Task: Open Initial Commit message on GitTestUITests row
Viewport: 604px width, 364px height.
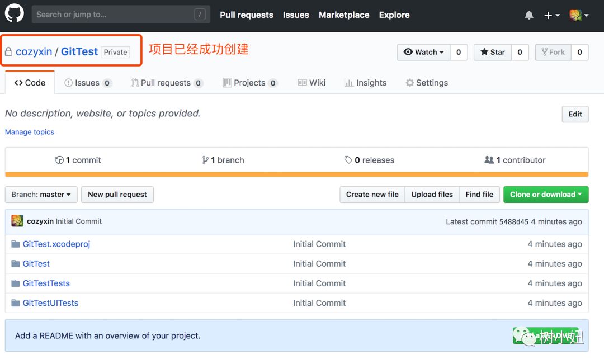Action: [319, 302]
